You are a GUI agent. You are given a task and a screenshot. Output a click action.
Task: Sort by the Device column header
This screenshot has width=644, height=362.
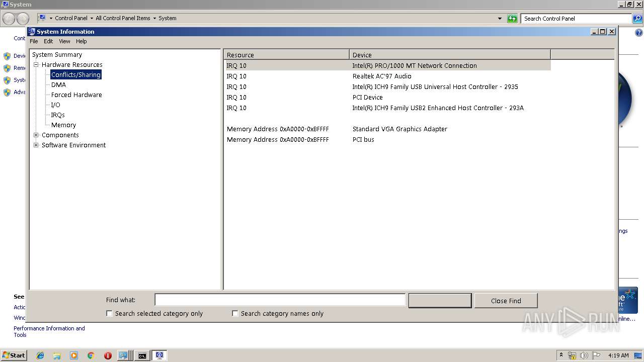point(450,55)
